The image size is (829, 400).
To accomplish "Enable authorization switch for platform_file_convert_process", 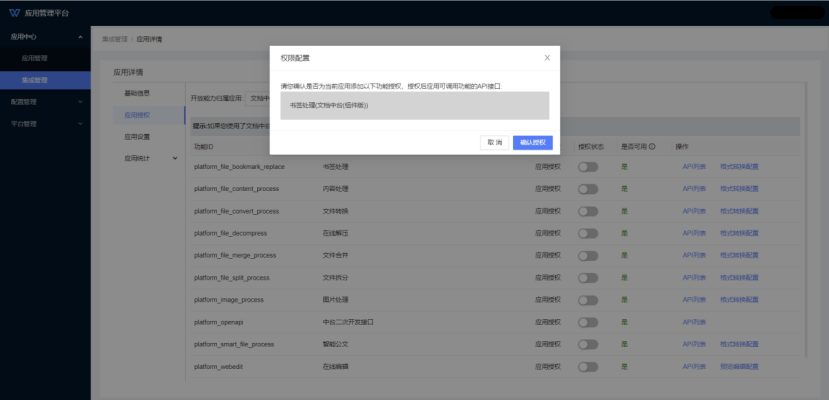I will point(588,211).
